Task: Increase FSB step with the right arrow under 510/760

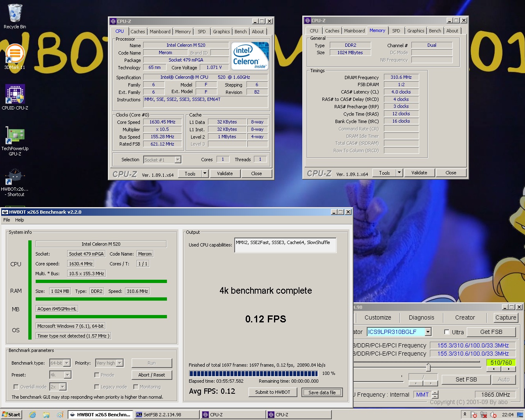Action: click(508, 369)
